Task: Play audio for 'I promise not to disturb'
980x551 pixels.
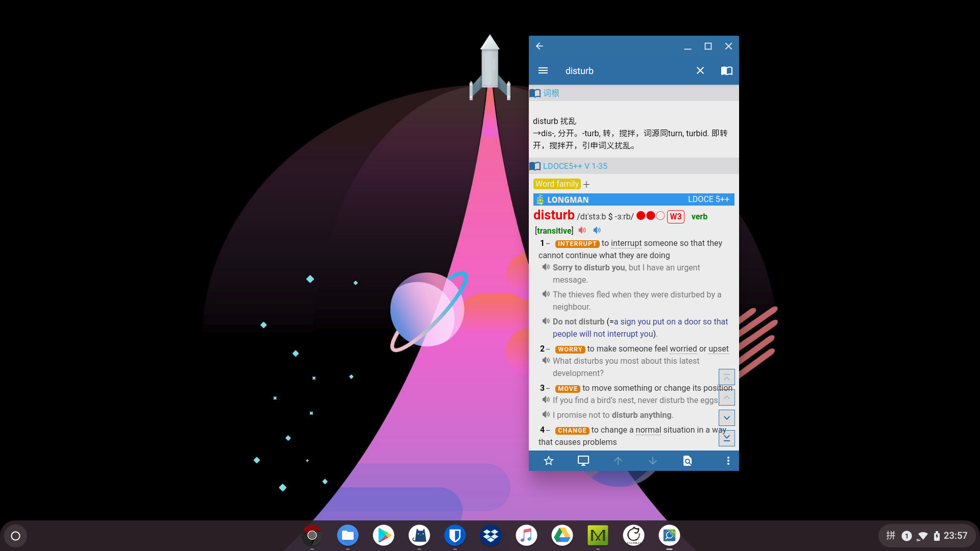Action: point(546,414)
